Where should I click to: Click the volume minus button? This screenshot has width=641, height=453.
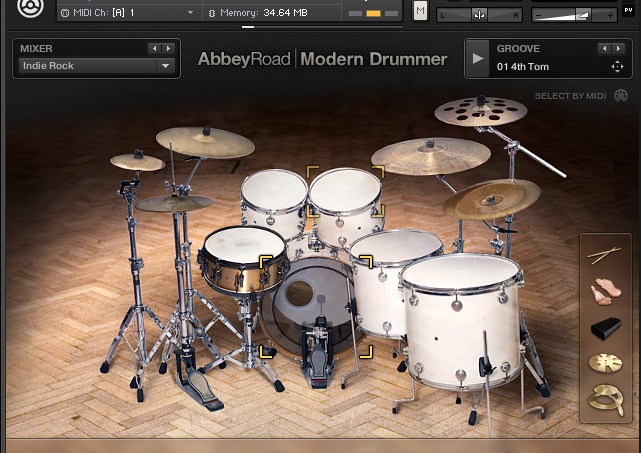[538, 16]
